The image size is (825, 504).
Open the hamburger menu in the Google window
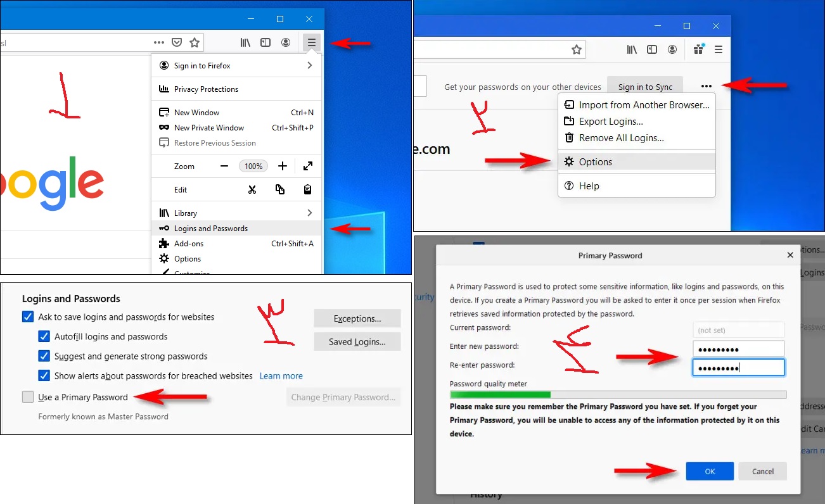click(x=312, y=42)
